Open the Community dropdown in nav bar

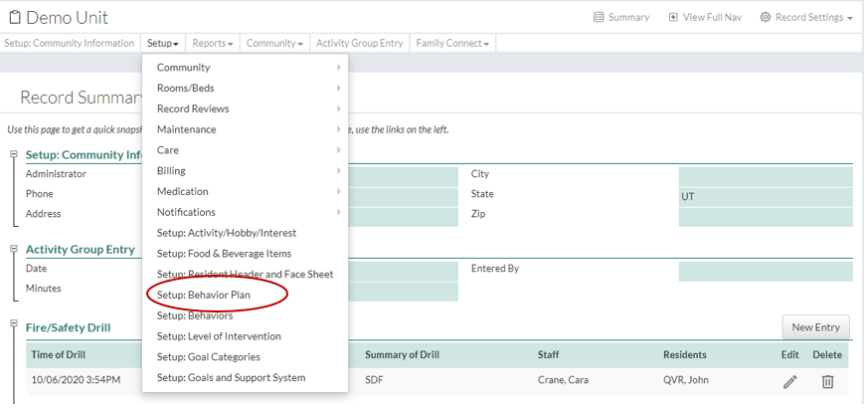coord(274,44)
